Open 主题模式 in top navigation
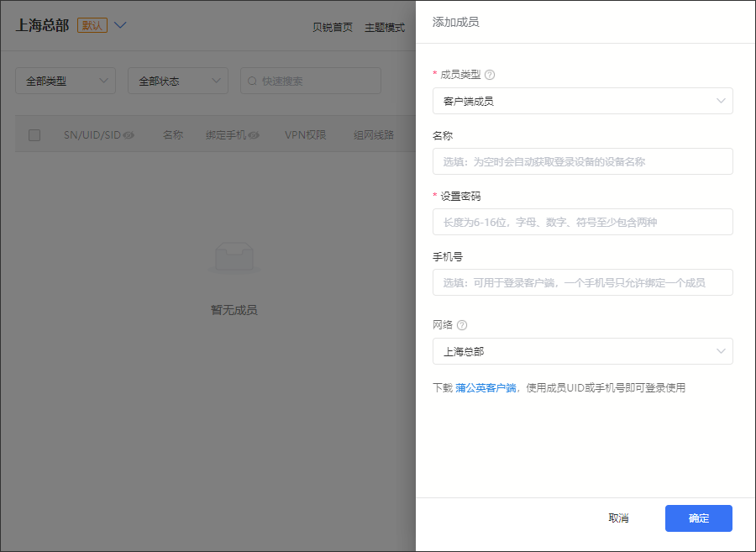Screen dimensions: 756x552 [385, 27]
